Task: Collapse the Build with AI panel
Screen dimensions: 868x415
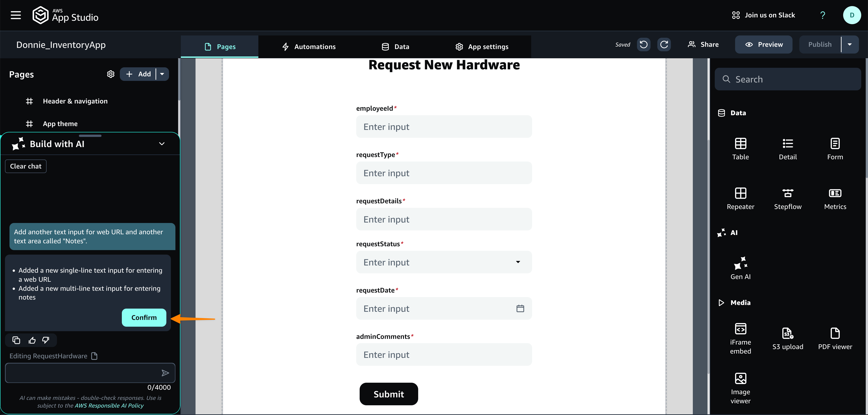Action: pos(162,144)
